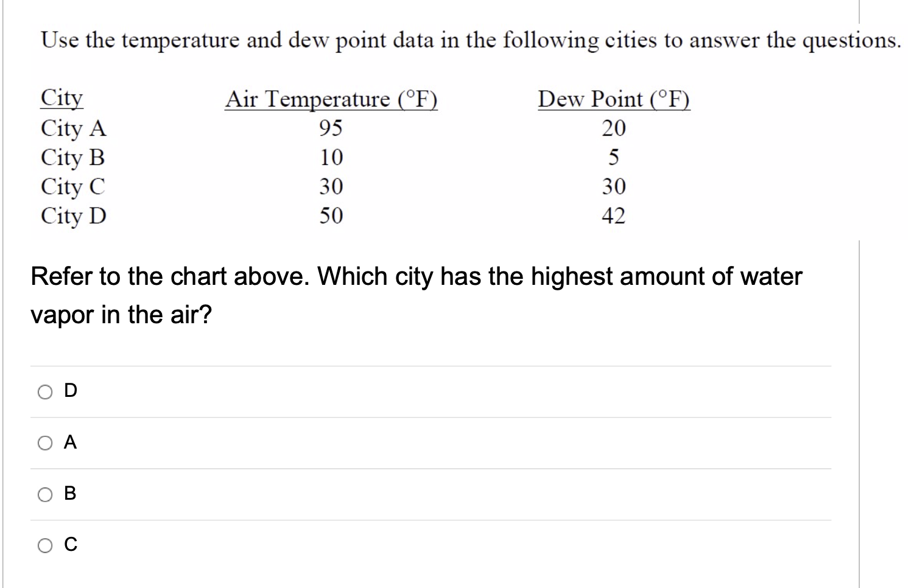Click the City B row label
The width and height of the screenshot is (917, 588).
point(72,158)
